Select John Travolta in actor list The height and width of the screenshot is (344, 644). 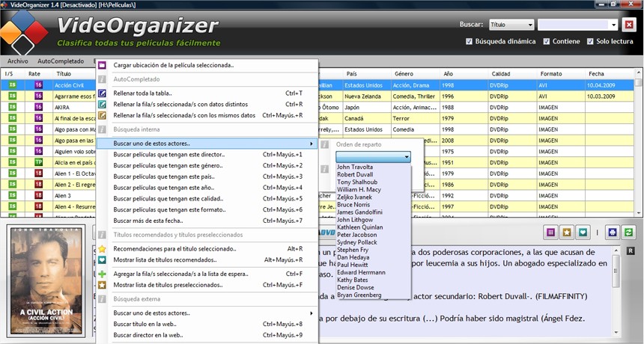(355, 167)
